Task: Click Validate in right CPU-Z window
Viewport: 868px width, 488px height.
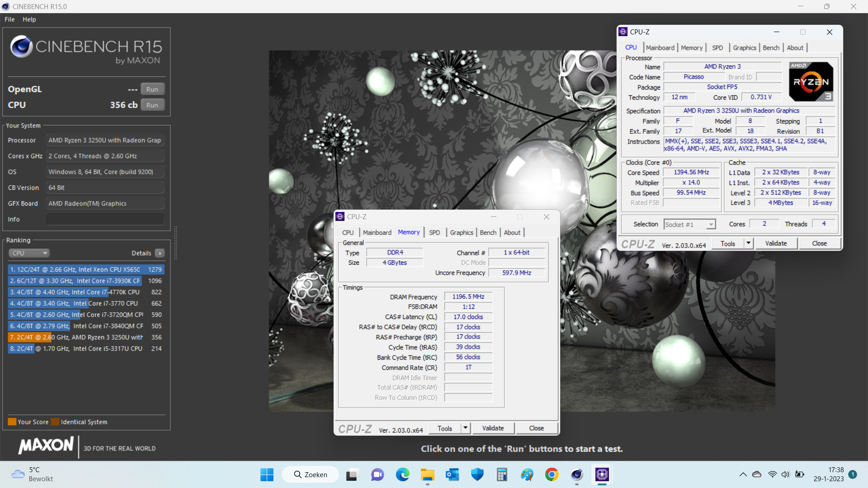Action: [776, 244]
